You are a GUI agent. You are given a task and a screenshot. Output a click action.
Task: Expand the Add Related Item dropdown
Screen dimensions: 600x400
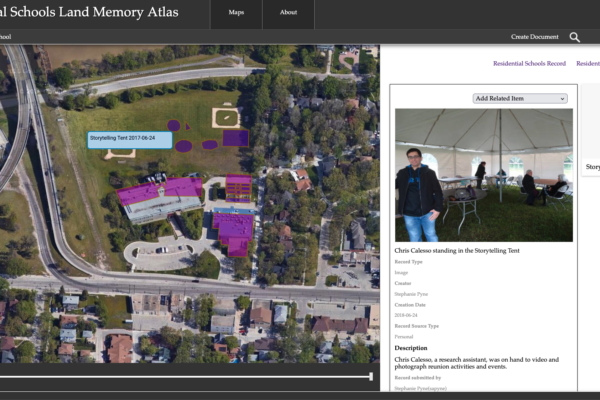[519, 98]
